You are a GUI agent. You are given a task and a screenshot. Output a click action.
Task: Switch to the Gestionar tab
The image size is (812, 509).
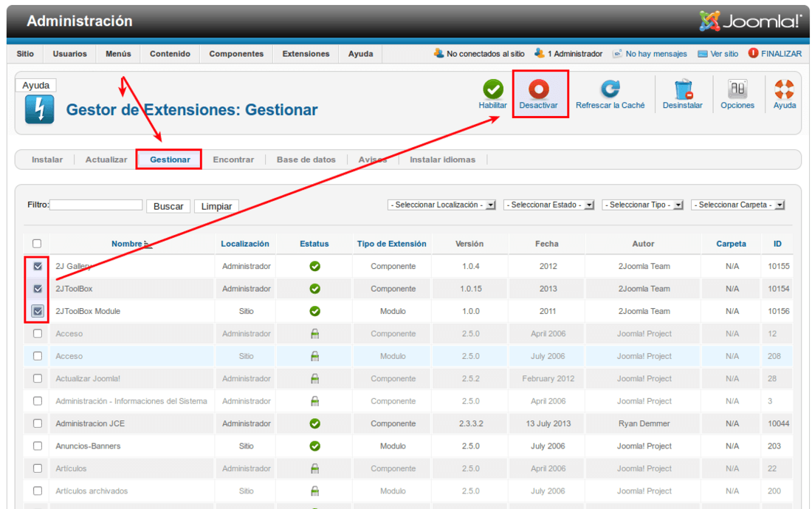coord(170,160)
